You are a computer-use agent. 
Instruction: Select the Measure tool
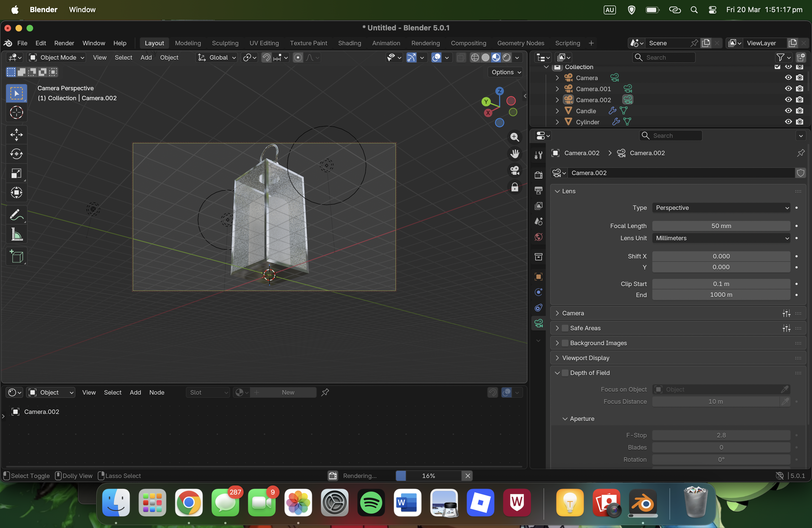[16, 234]
